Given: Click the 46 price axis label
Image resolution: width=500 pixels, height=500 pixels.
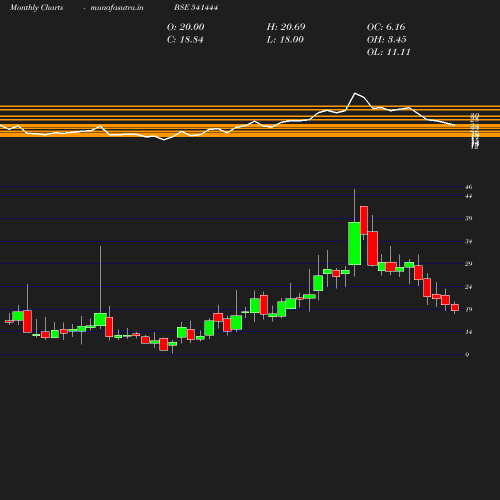Looking at the screenshot, I should click(469, 187).
